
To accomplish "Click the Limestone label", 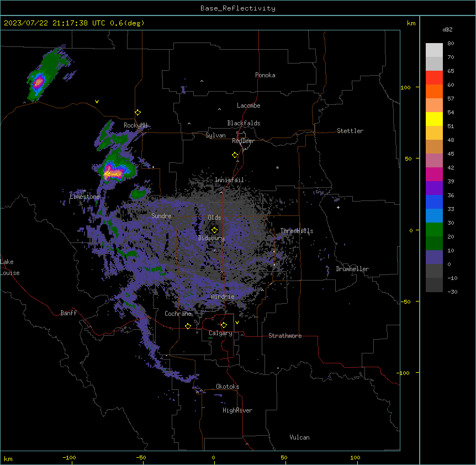I will tap(84, 197).
